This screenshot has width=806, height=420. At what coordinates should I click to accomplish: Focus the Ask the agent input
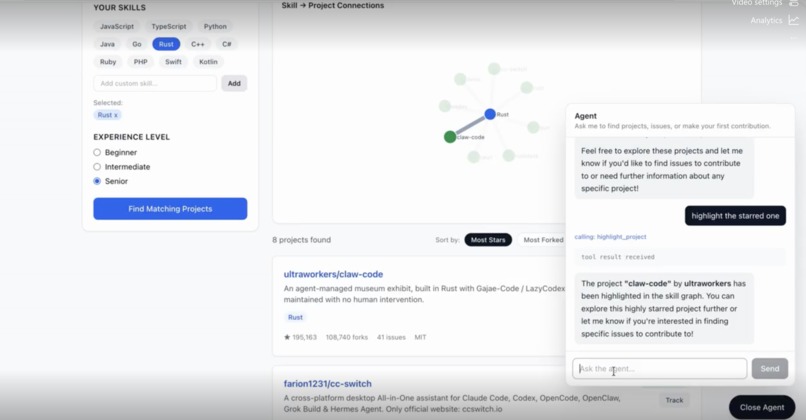(660, 369)
